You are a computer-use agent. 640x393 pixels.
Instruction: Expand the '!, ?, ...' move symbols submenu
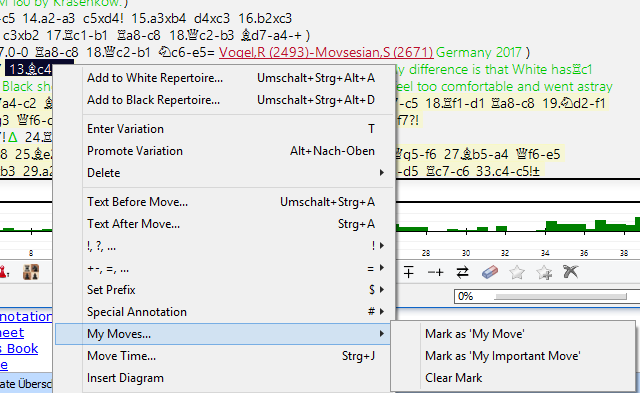[231, 246]
